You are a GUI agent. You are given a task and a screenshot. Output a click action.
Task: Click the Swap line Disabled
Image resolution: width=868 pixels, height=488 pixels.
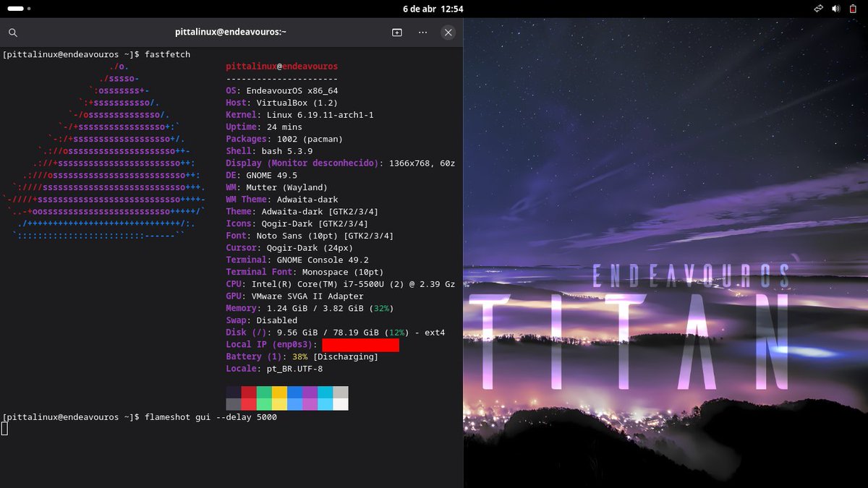262,320
